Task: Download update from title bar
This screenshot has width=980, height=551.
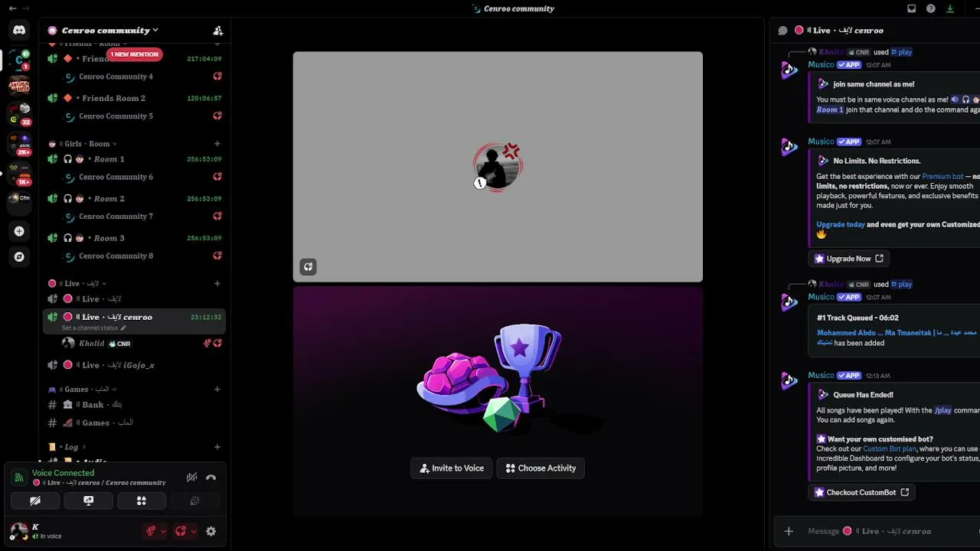Action: point(950,8)
